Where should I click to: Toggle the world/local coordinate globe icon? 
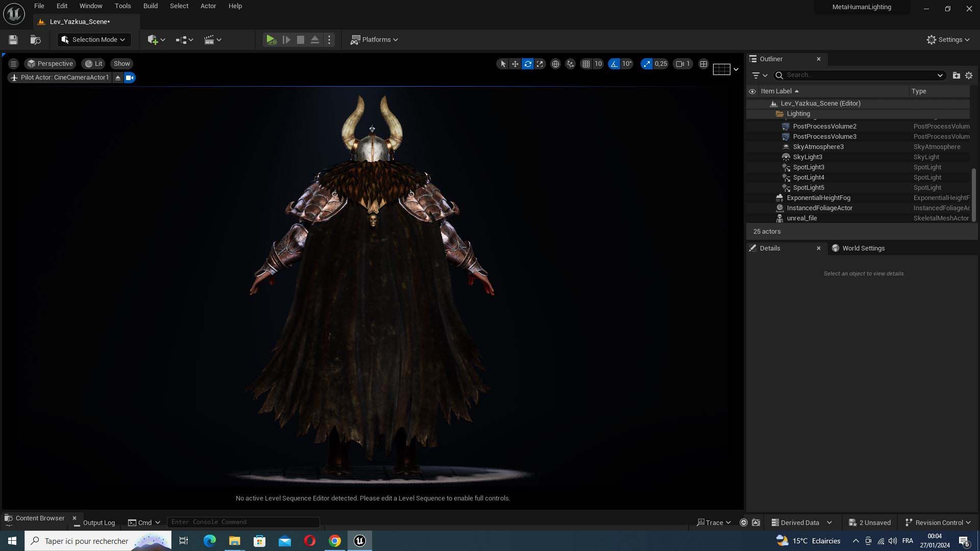pos(555,64)
